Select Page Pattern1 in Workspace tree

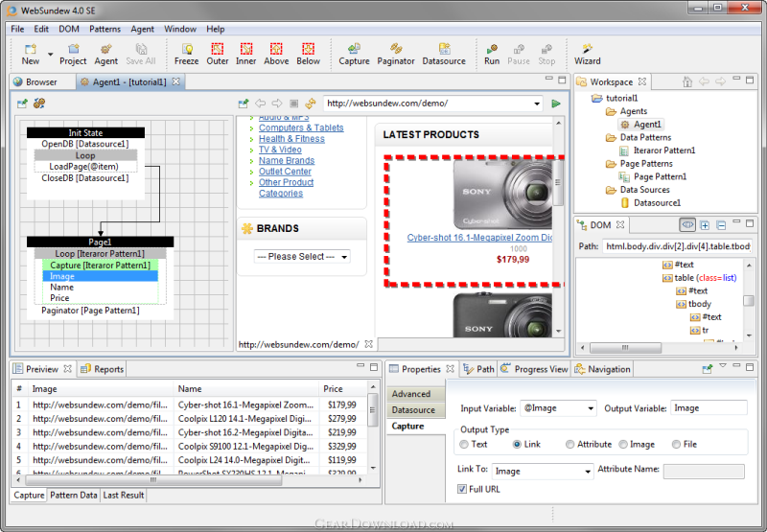654,176
